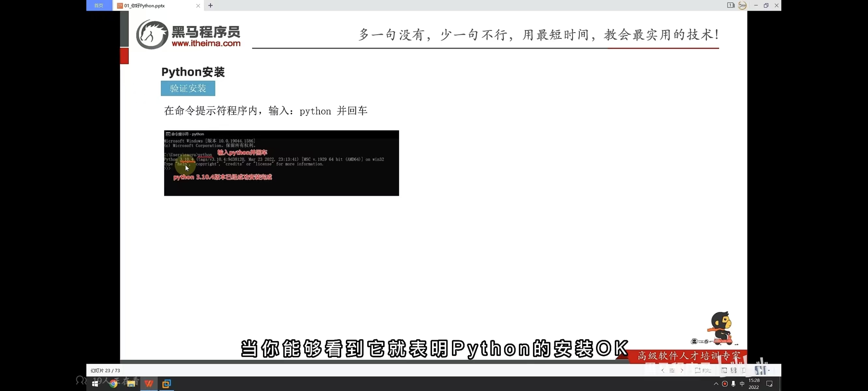The width and height of the screenshot is (868, 391).
Task: Go to previous slide arrow
Action: click(663, 370)
